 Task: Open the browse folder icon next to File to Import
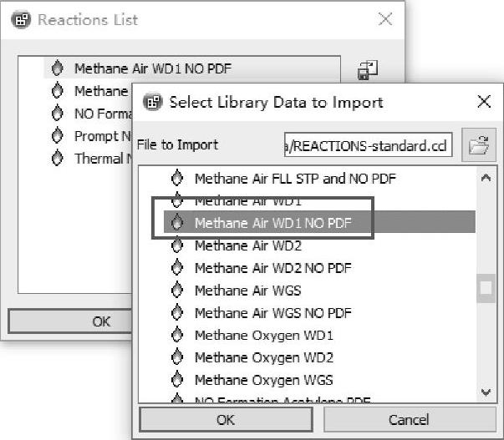[x=479, y=144]
